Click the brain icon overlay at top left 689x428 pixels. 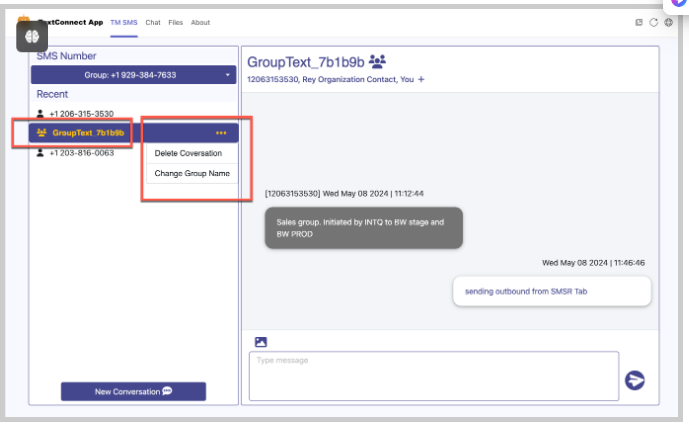[32, 36]
